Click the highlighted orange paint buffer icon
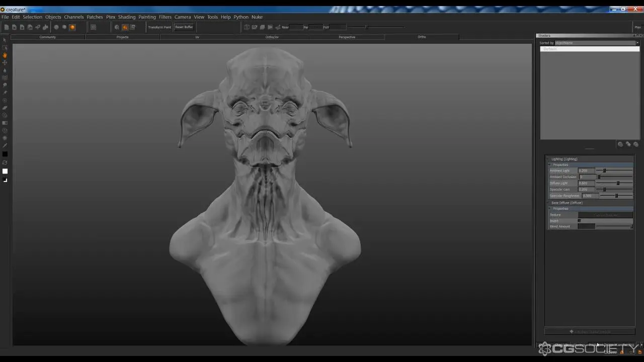The width and height of the screenshot is (644, 362). [125, 27]
